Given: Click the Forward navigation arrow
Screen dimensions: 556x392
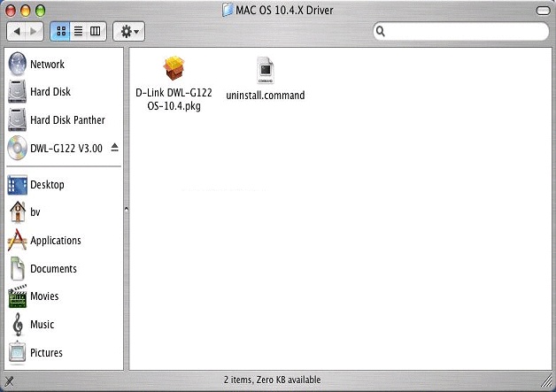Looking at the screenshot, I should 34,32.
